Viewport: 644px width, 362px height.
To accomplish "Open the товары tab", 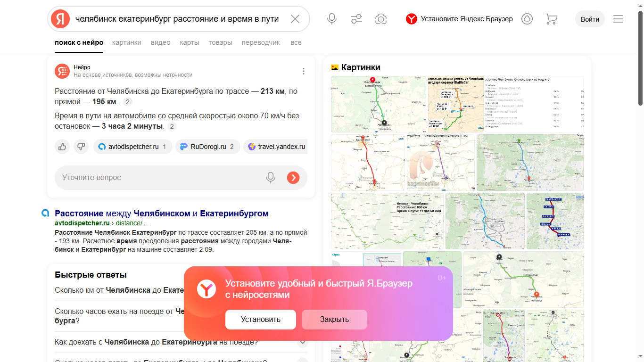I will pos(221,42).
